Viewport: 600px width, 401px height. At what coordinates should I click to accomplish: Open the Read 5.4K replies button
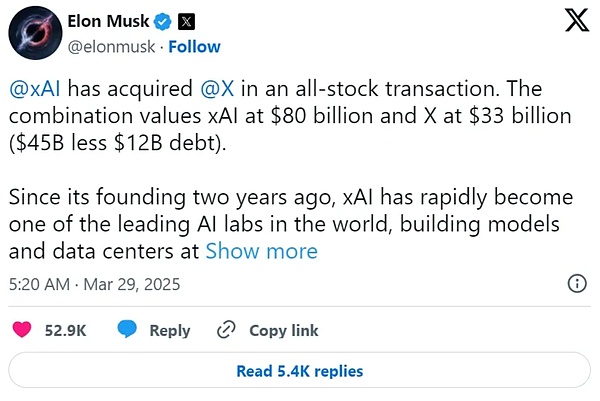tap(299, 371)
